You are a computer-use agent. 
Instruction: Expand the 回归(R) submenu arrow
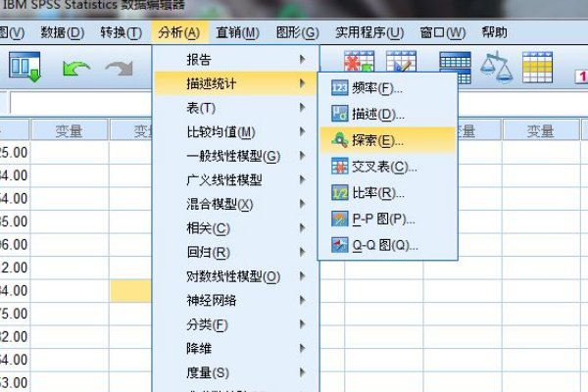click(x=302, y=252)
